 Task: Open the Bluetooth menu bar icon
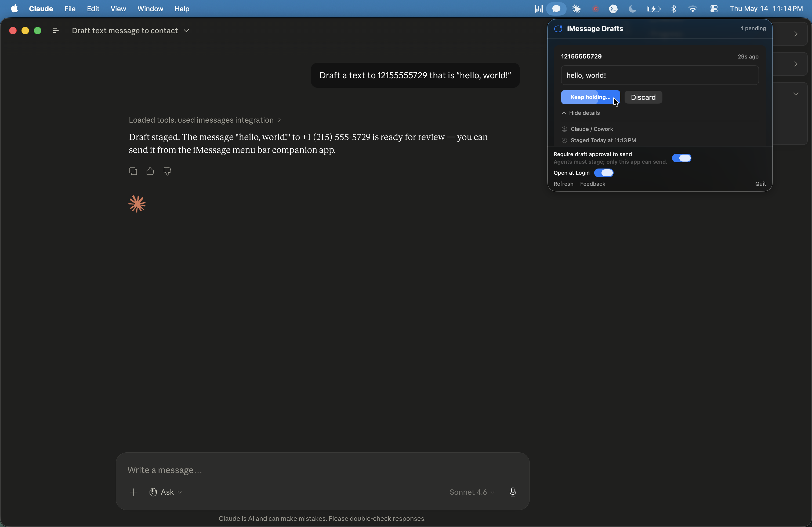coord(674,9)
